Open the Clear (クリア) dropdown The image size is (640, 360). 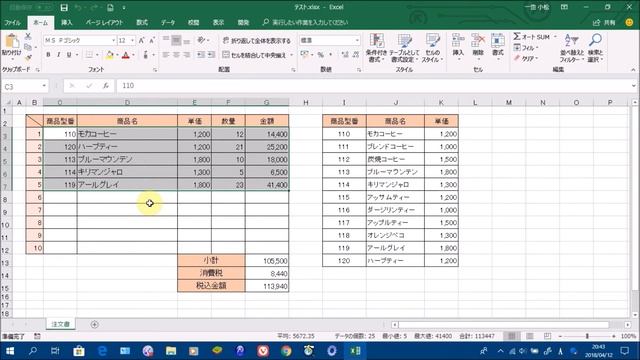coord(526,58)
